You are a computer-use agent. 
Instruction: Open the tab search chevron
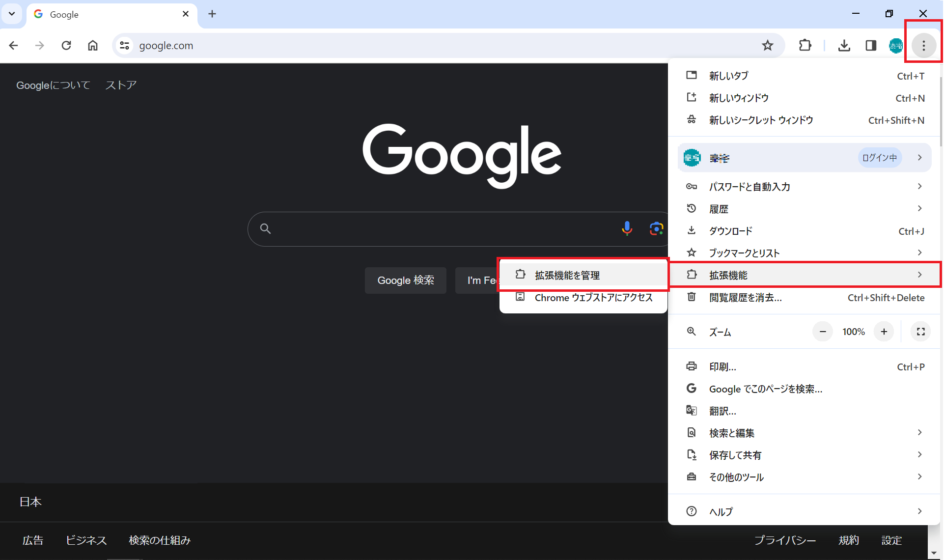[x=12, y=14]
